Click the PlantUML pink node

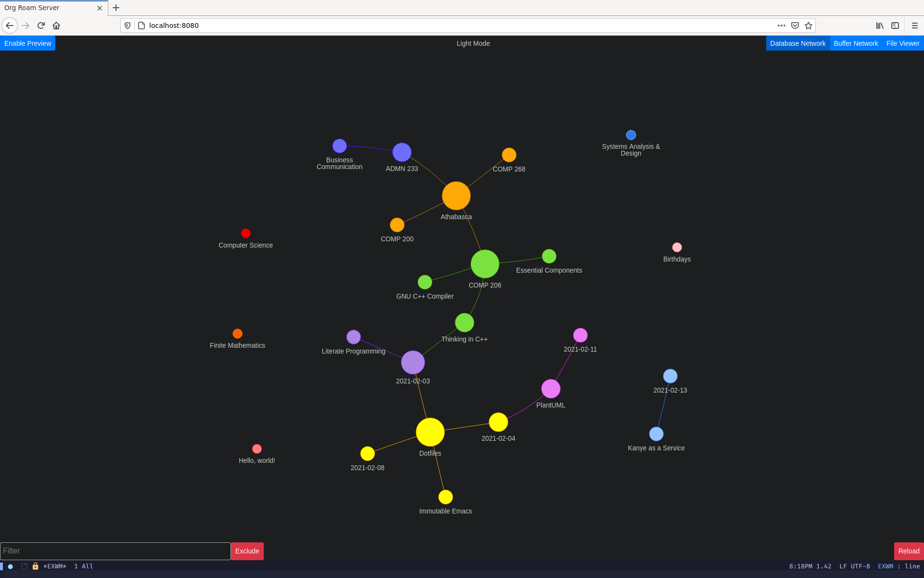pos(552,389)
